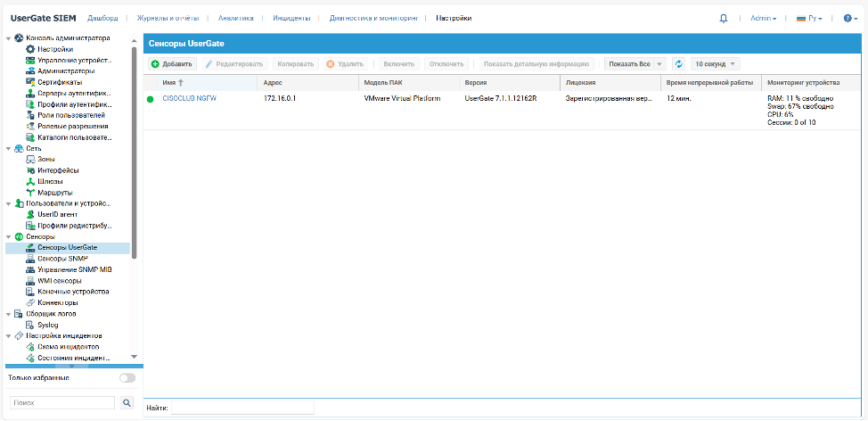Open the CISOCLUB NGFW sensor link
Screen dimensions: 868x421
click(x=189, y=98)
